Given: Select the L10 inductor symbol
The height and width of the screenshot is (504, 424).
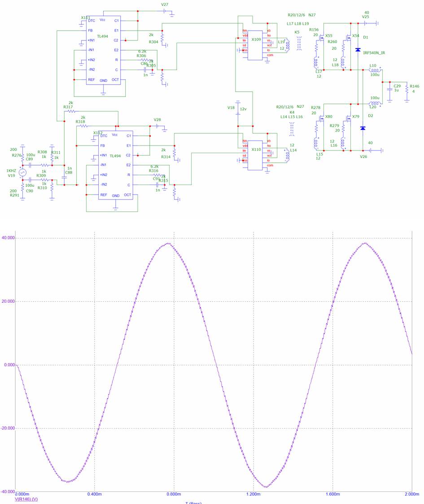Looking at the screenshot, I should (x=375, y=70).
